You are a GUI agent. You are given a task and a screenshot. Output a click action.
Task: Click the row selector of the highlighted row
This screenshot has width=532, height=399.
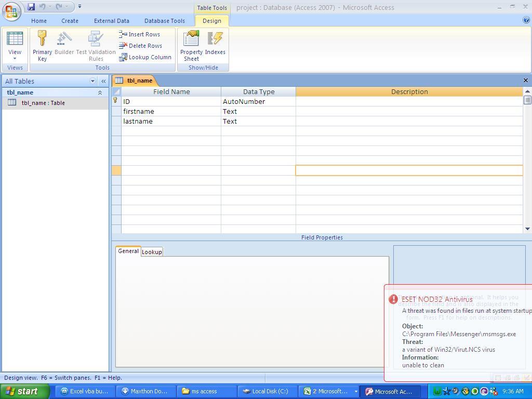click(116, 170)
